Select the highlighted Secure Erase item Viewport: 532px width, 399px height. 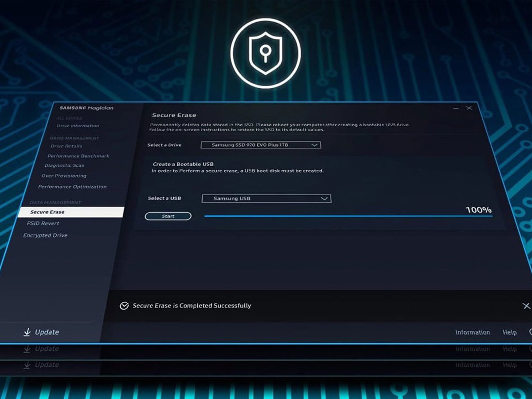pyautogui.click(x=47, y=212)
